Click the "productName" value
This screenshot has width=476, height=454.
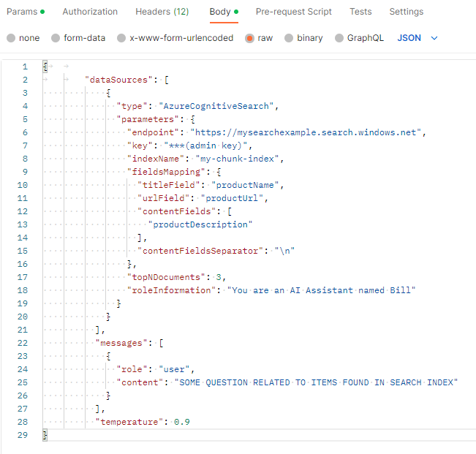pos(245,185)
